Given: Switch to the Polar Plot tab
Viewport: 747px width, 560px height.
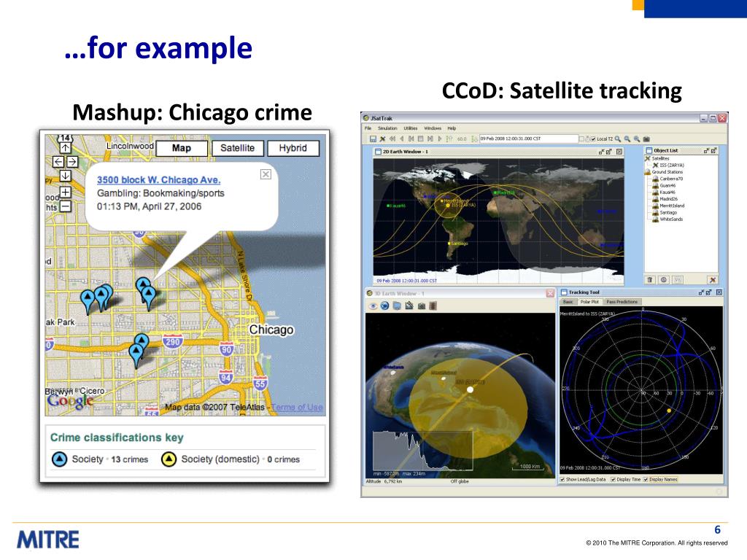Looking at the screenshot, I should tap(589, 301).
